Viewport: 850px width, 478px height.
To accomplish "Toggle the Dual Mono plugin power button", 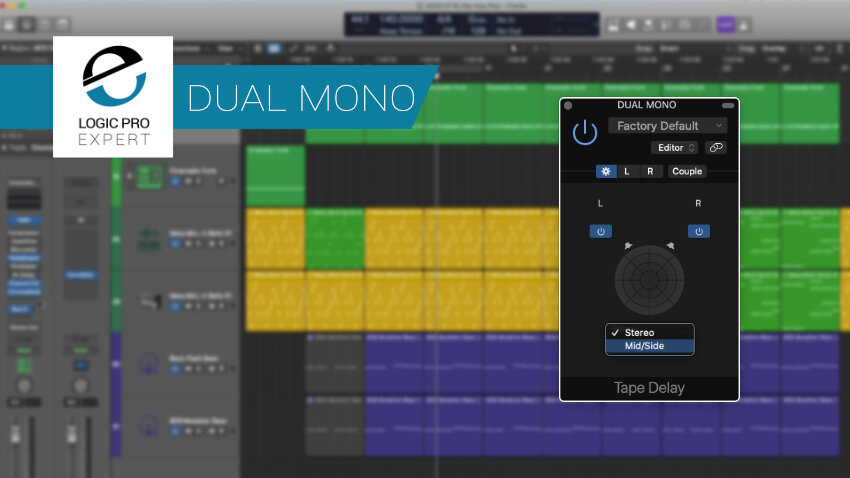I will 585,133.
